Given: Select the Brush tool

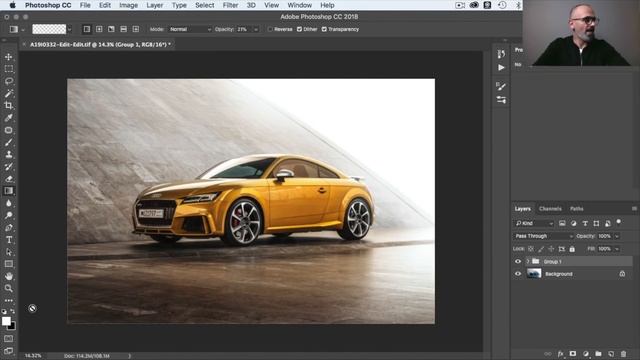Looking at the screenshot, I should tap(9, 142).
